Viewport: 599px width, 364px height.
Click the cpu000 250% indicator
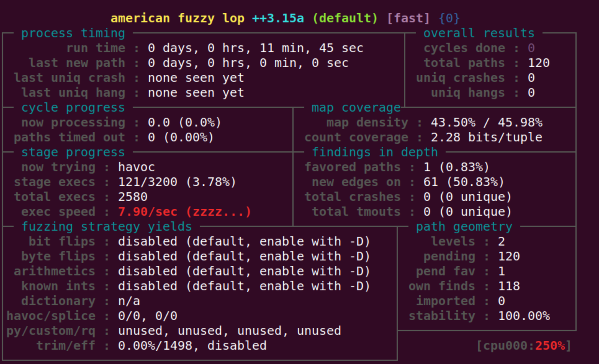coord(524,346)
